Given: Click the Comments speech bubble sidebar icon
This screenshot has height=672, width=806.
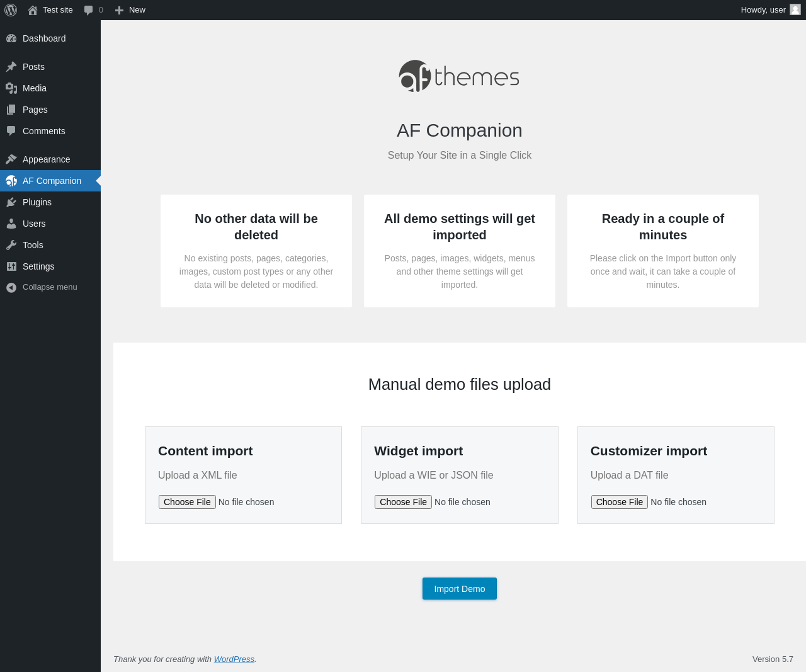Looking at the screenshot, I should pos(11,131).
